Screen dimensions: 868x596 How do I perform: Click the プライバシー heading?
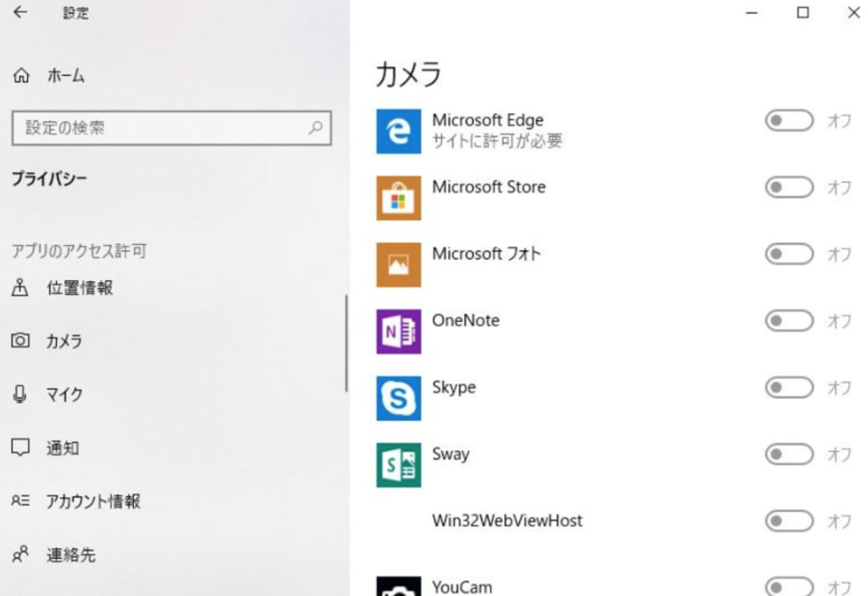(49, 178)
